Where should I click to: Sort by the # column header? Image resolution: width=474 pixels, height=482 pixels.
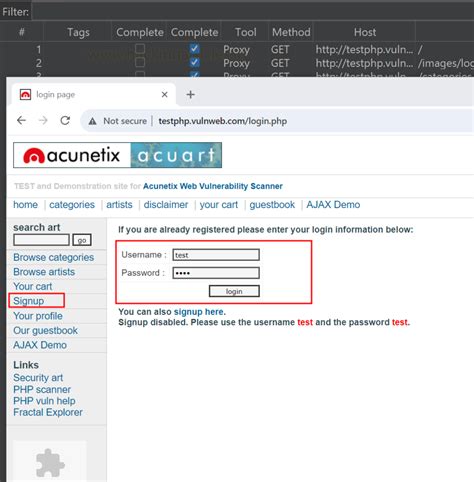point(22,32)
